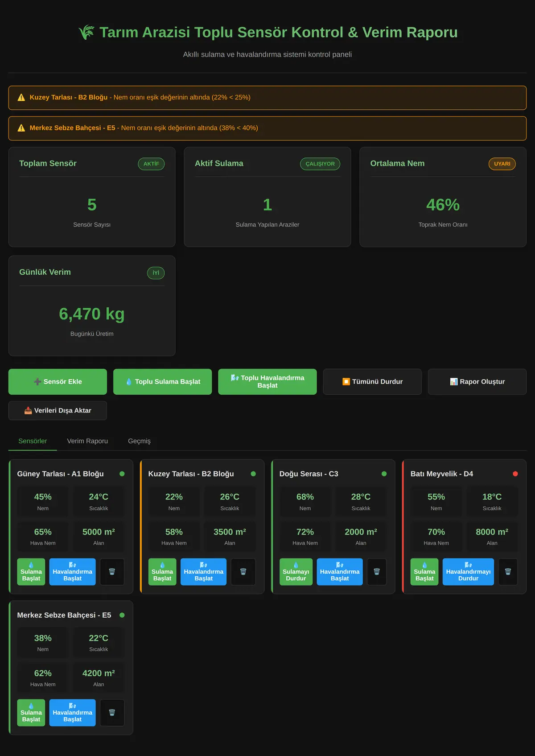Select the Sensörler tab

(33, 441)
